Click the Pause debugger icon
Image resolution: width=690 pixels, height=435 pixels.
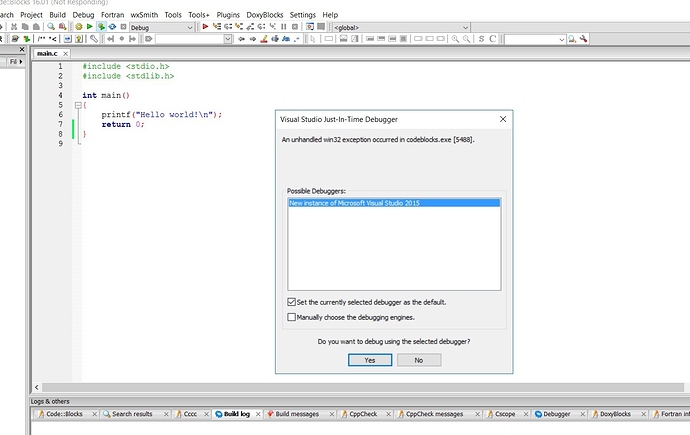283,27
